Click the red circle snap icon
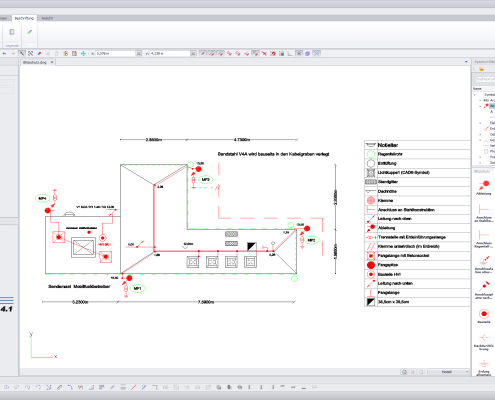The image size is (495, 400). 273,53
